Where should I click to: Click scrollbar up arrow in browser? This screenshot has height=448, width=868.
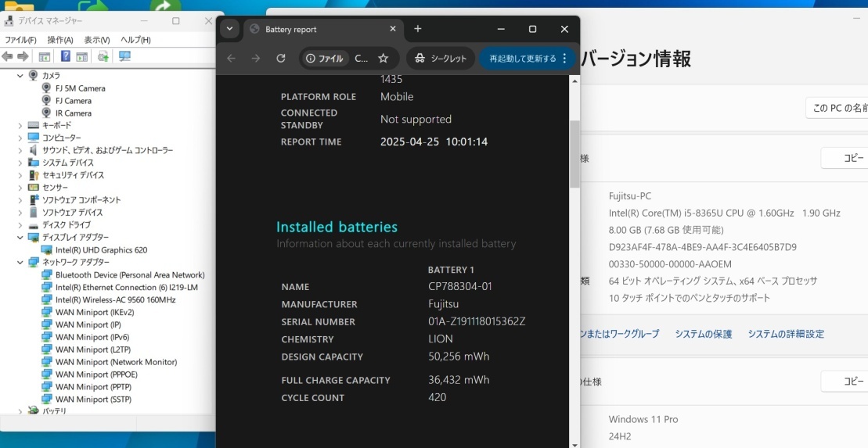(x=574, y=81)
